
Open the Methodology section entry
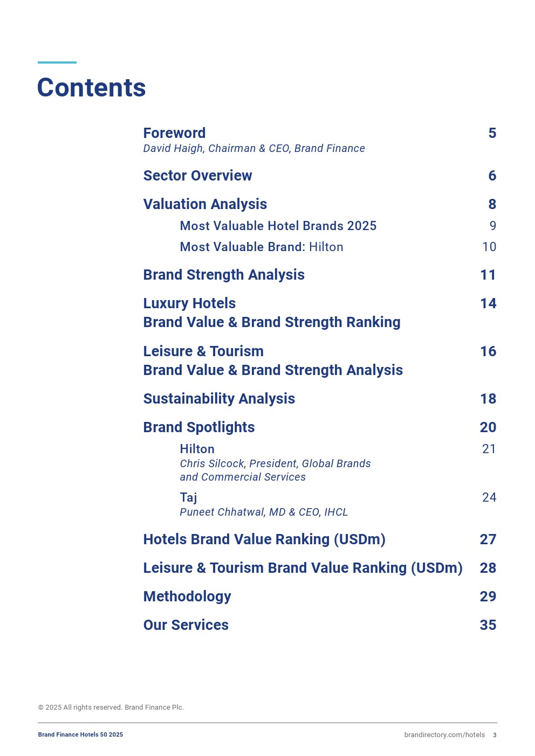point(187,597)
